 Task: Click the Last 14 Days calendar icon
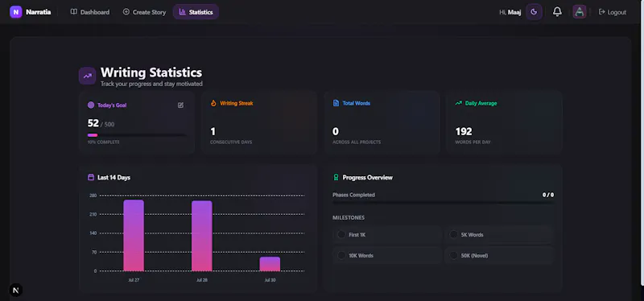91,177
